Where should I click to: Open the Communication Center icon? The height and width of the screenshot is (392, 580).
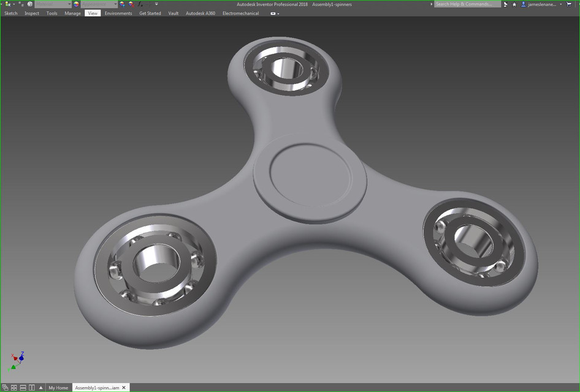(506, 4)
